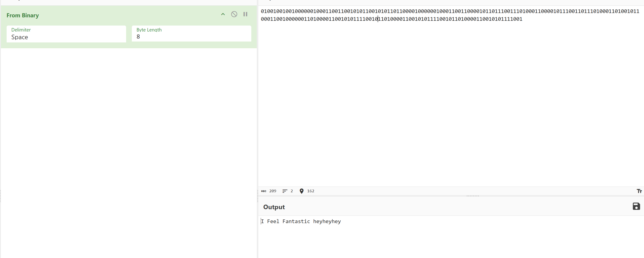
Task: Click the Output panel heading
Action: [274, 207]
